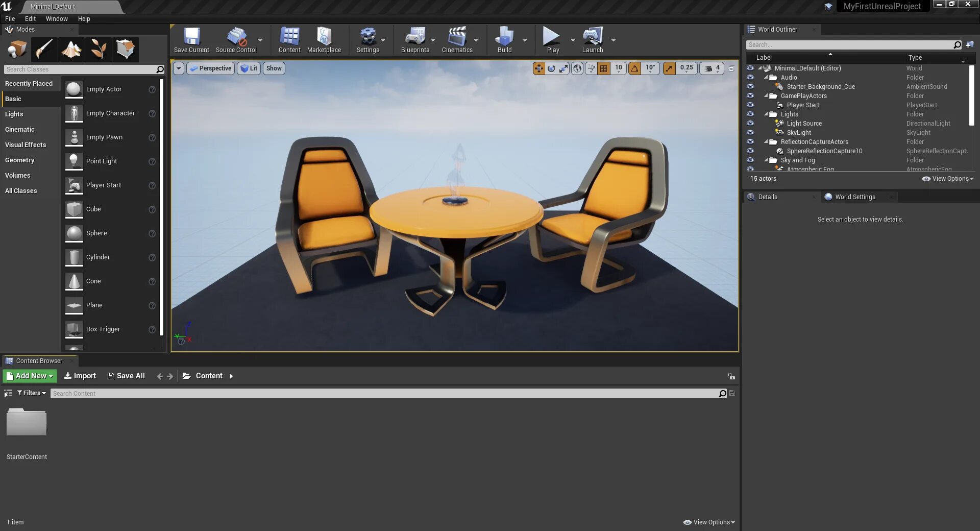This screenshot has height=531, width=980.
Task: Toggle grid snapping in viewport
Action: click(x=604, y=68)
